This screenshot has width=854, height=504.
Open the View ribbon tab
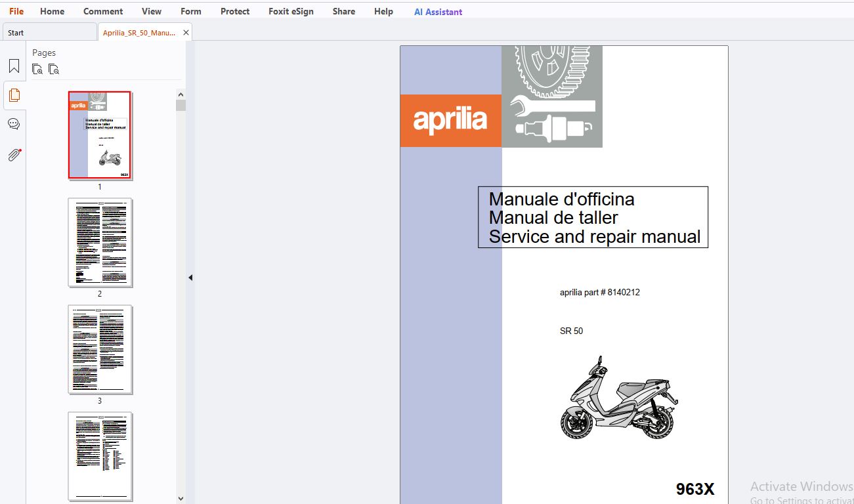tap(152, 11)
